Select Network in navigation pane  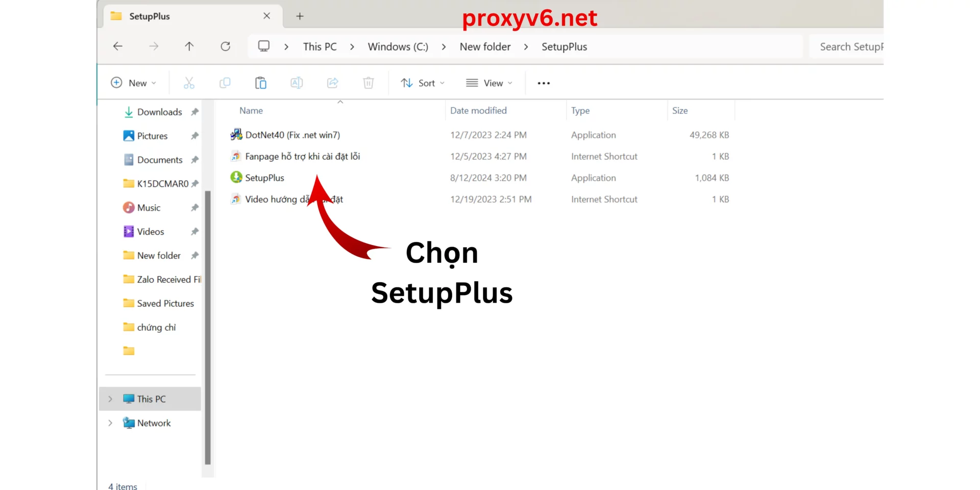pyautogui.click(x=154, y=423)
